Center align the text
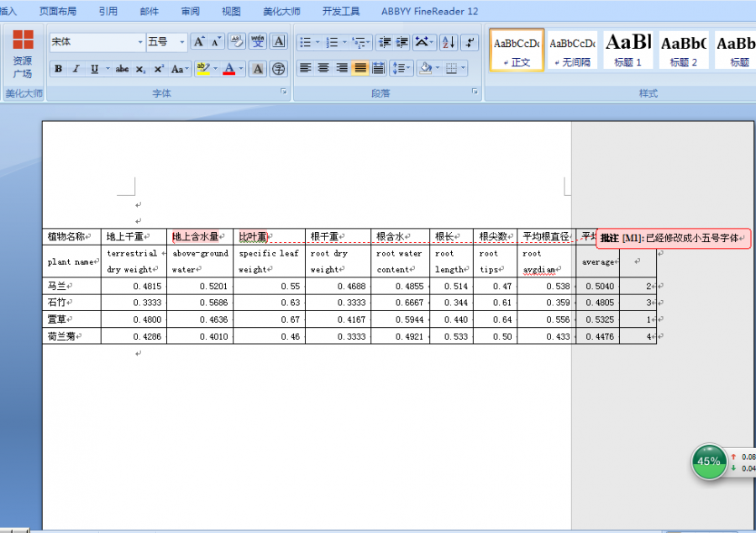756x533 pixels. (323, 68)
